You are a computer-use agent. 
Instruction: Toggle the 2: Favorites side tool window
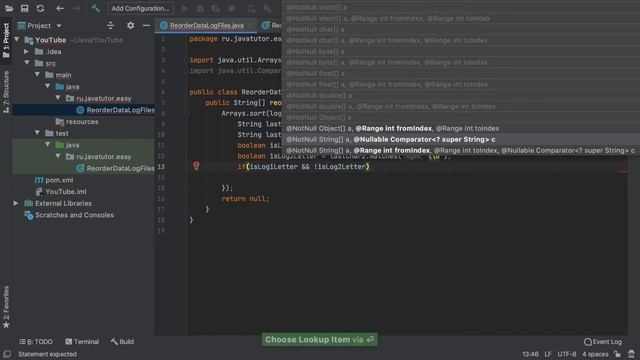(6, 307)
